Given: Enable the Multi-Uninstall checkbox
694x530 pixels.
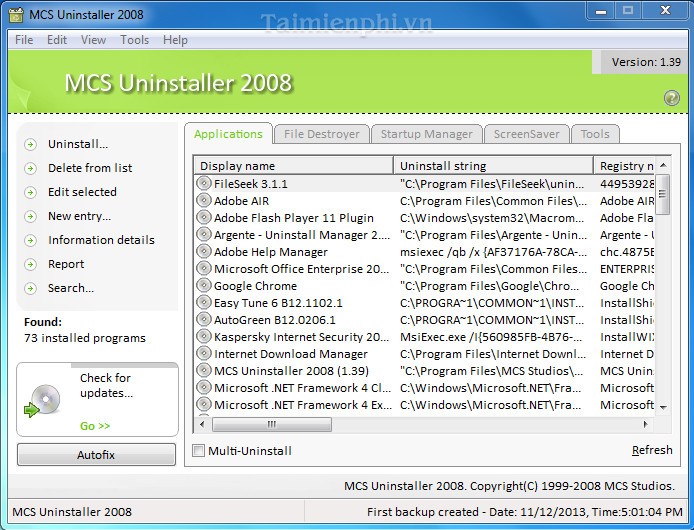Looking at the screenshot, I should coord(198,451).
